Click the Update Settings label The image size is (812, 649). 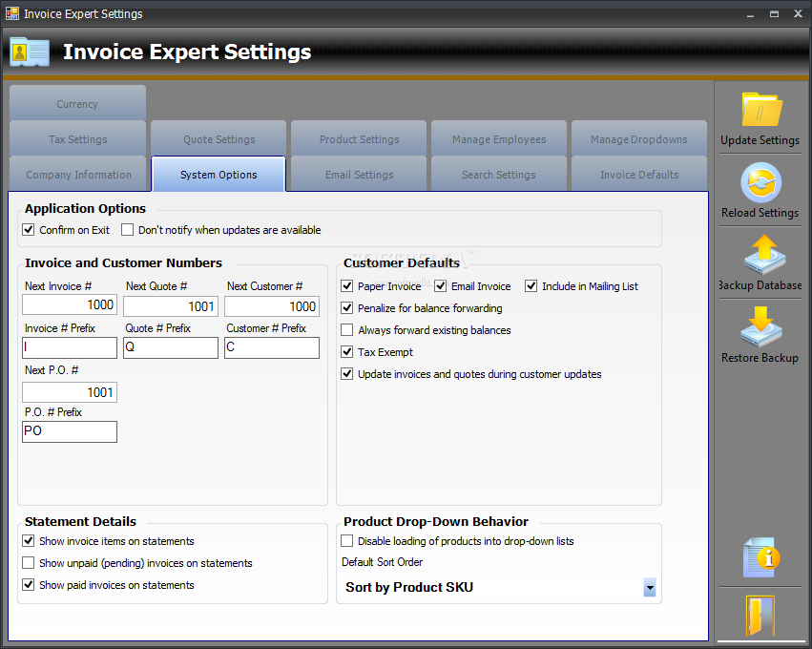[x=760, y=140]
